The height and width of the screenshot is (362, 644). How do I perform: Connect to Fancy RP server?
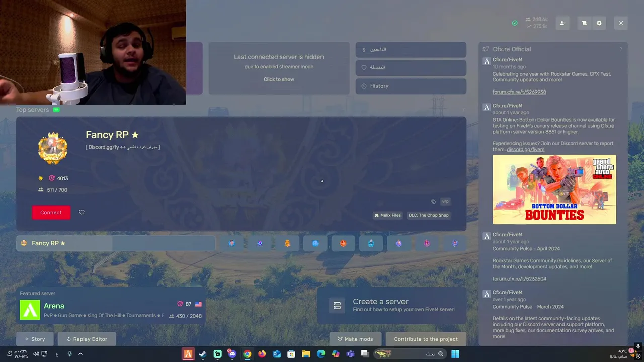pos(51,212)
